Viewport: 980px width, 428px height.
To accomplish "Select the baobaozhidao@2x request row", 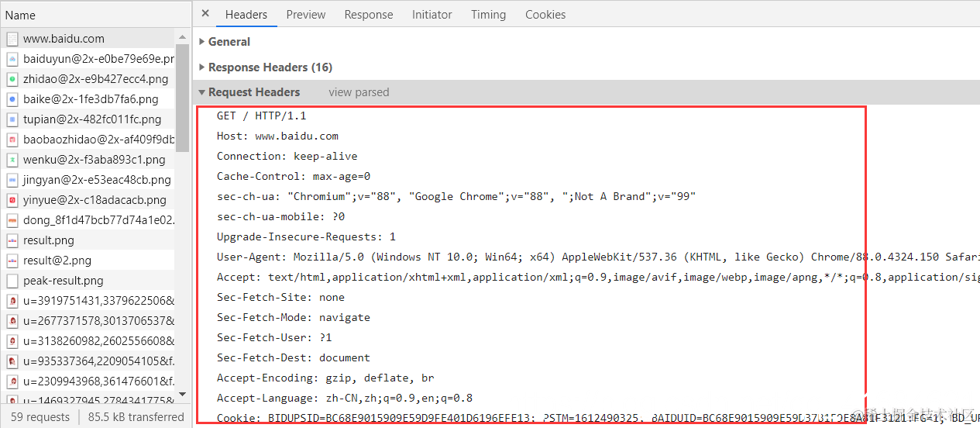I will 88,140.
